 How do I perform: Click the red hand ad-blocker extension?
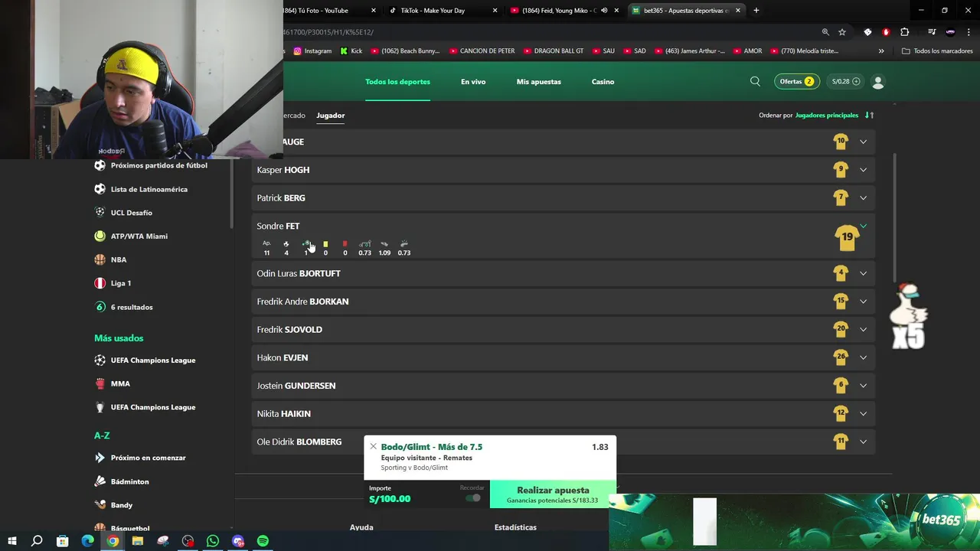pyautogui.click(x=886, y=32)
